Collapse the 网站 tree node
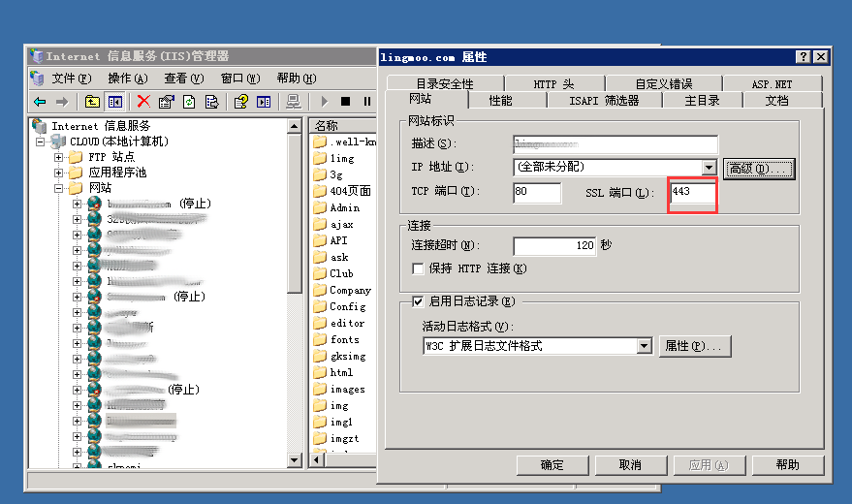The height and width of the screenshot is (504, 852). (59, 188)
